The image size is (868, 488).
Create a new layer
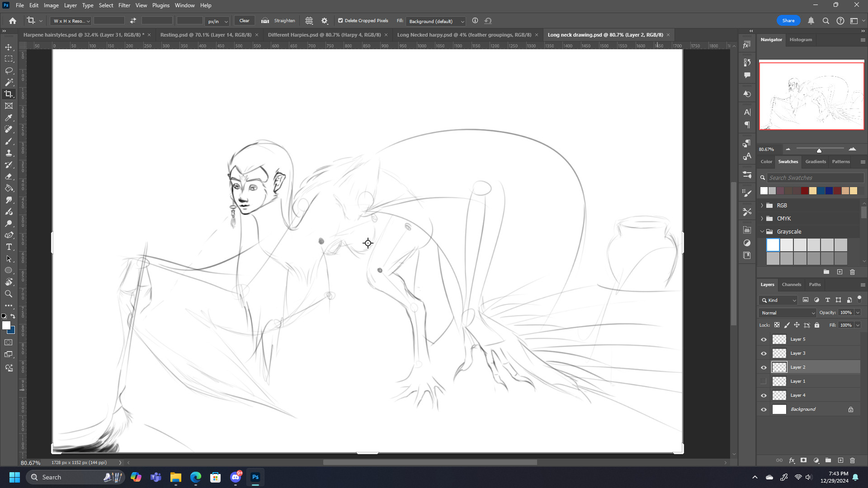(x=840, y=460)
